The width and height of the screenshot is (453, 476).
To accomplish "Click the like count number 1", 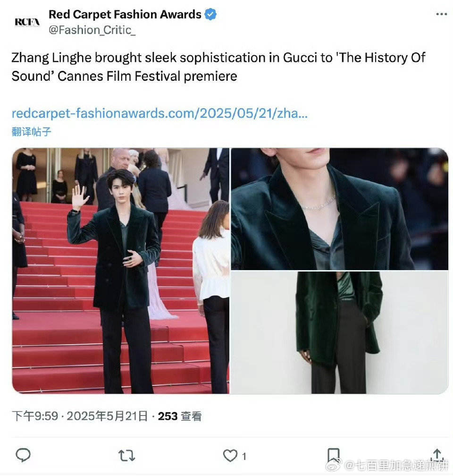I will click(244, 456).
